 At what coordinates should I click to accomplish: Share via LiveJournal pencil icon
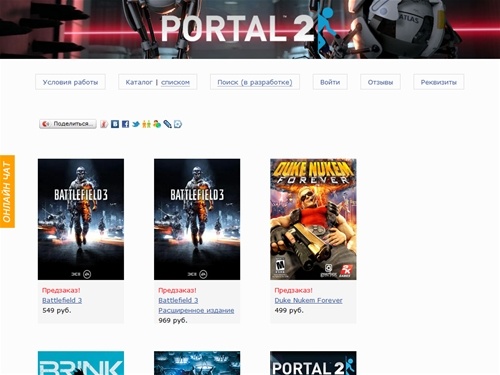pos(167,124)
